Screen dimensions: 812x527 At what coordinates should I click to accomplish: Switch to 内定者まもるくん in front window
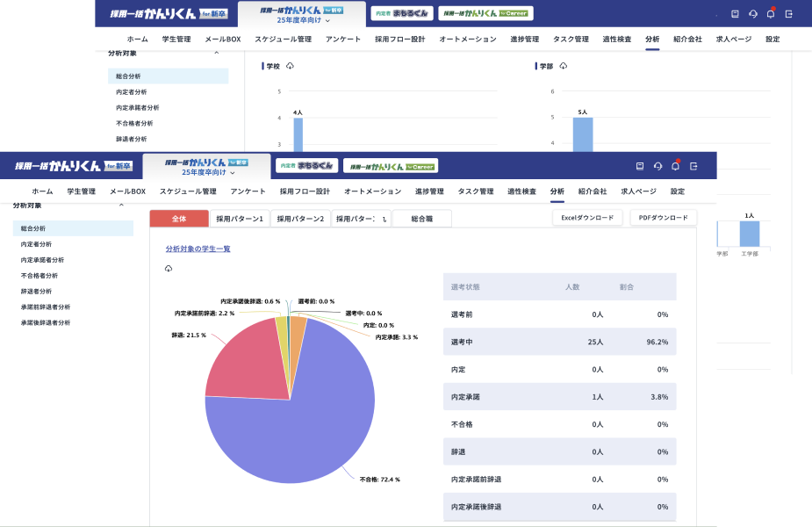[306, 165]
